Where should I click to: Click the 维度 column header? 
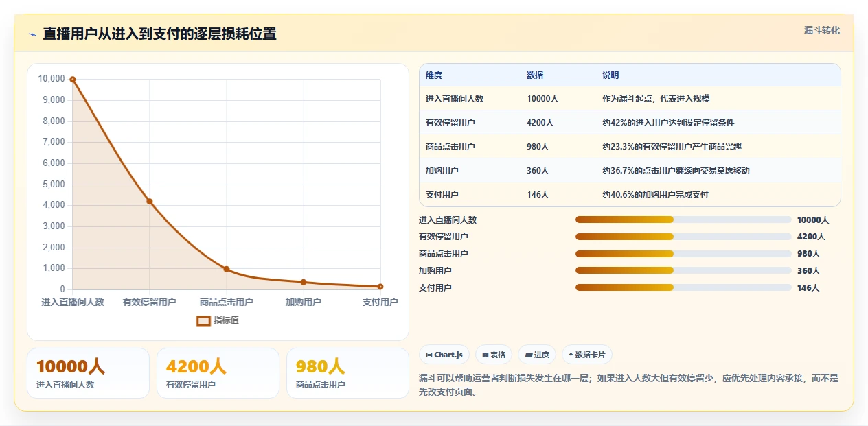[434, 75]
